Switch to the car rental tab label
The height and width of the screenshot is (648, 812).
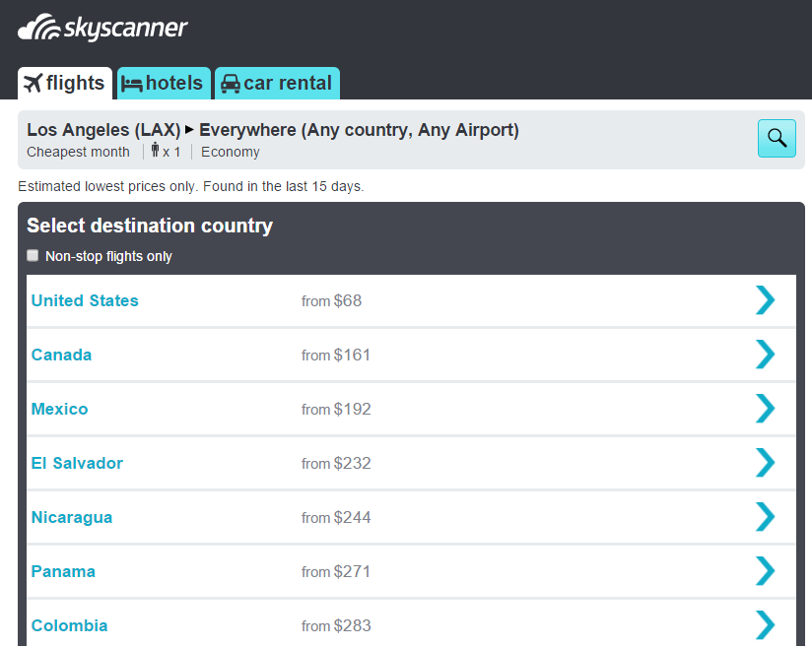click(x=288, y=84)
